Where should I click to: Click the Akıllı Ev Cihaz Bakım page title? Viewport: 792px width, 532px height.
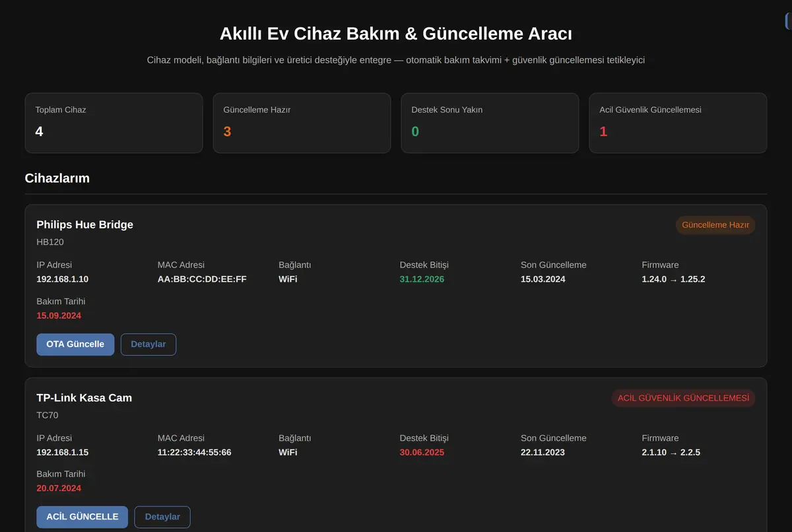(x=396, y=34)
